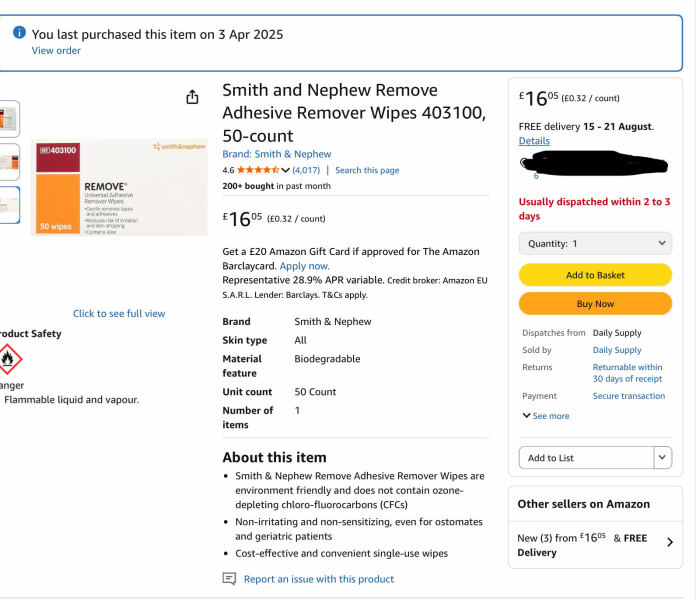Click the report issue speech bubble icon
Image resolution: width=696 pixels, height=600 pixels.
point(229,579)
